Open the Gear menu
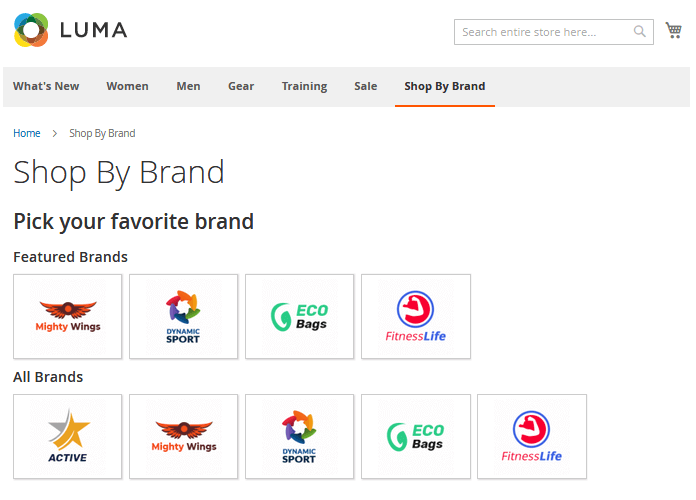This screenshot has height=500, width=696. pyautogui.click(x=241, y=86)
